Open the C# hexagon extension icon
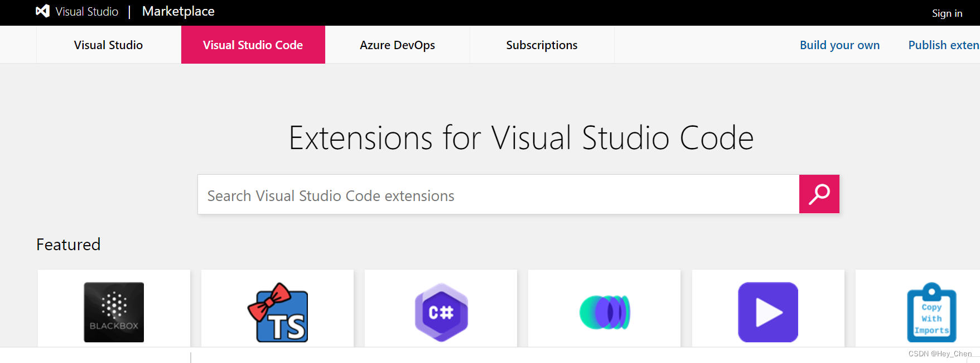The width and height of the screenshot is (980, 363). (x=441, y=313)
